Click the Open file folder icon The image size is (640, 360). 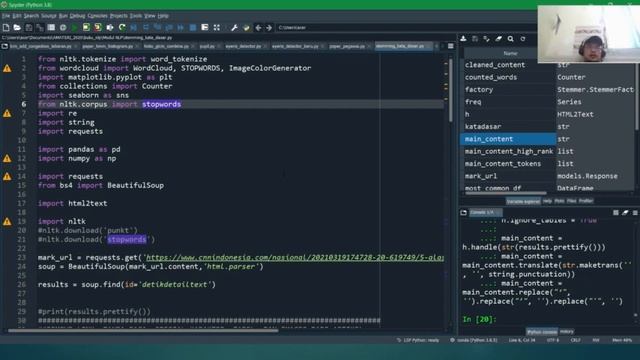17,27
